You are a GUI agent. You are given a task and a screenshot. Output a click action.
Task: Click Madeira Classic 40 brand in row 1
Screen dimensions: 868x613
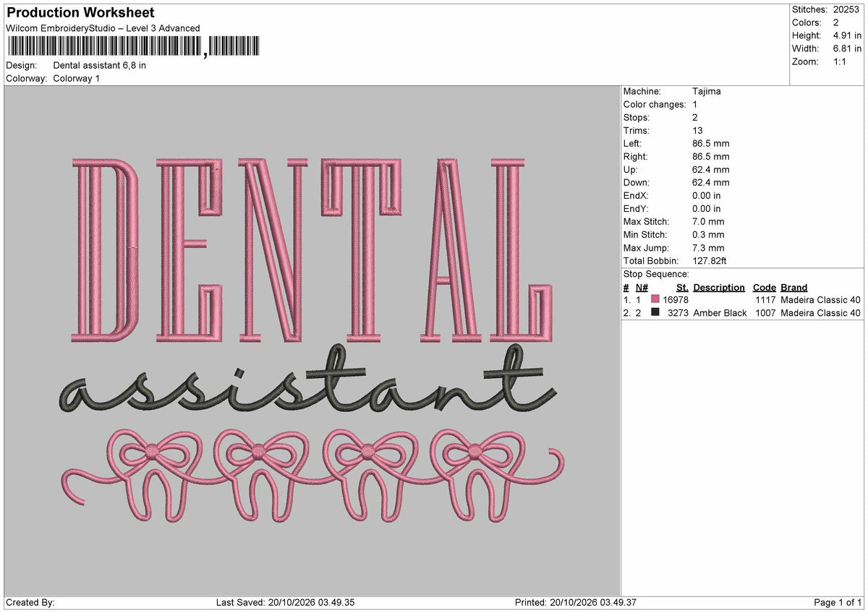tap(820, 299)
